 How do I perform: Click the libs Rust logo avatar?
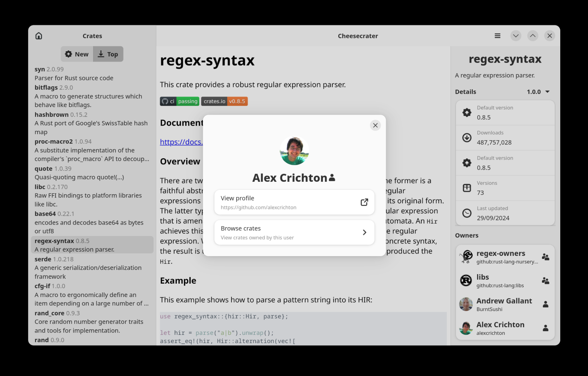click(466, 280)
